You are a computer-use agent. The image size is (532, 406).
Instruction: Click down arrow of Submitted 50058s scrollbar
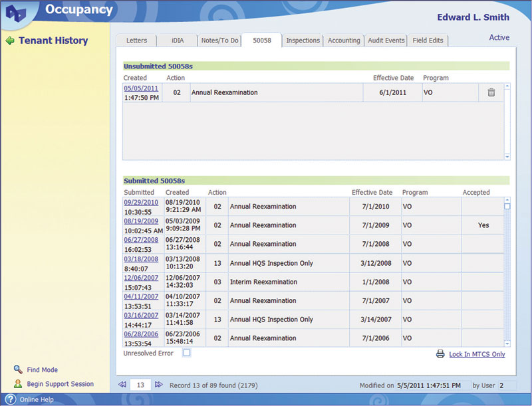coord(507,344)
